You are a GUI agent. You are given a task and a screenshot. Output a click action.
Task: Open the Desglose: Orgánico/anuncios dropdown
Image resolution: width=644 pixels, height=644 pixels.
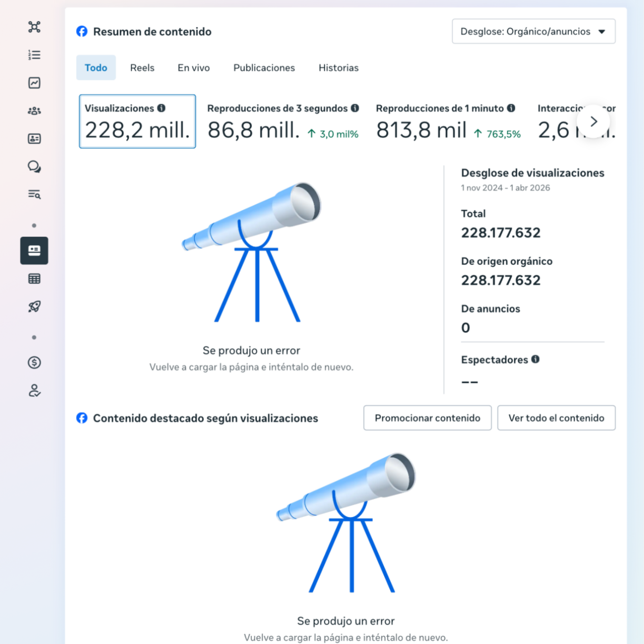click(x=534, y=31)
